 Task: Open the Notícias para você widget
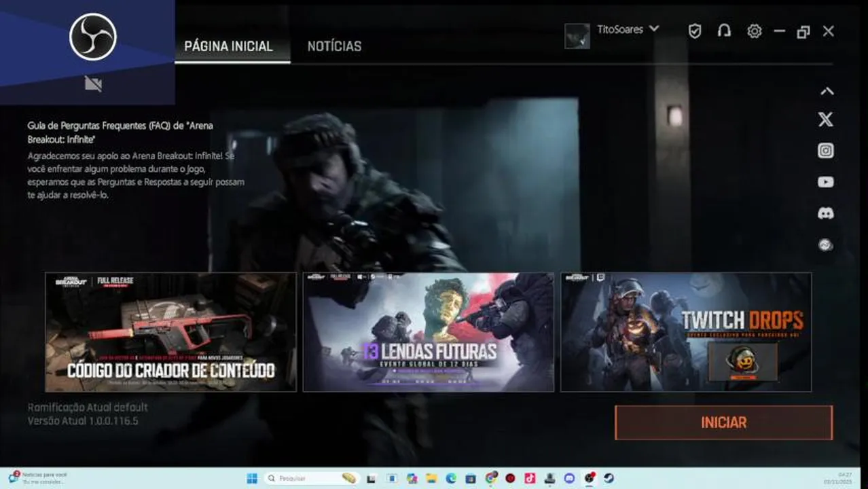37,478
